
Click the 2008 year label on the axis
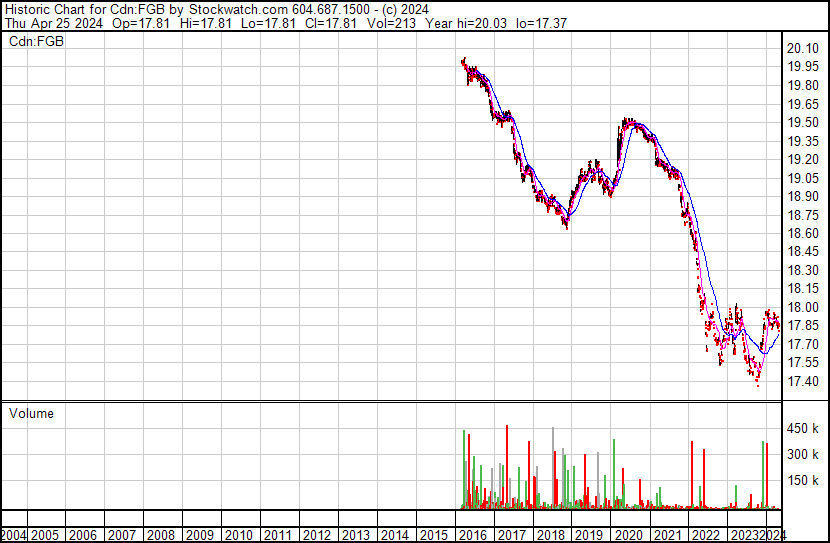click(161, 535)
